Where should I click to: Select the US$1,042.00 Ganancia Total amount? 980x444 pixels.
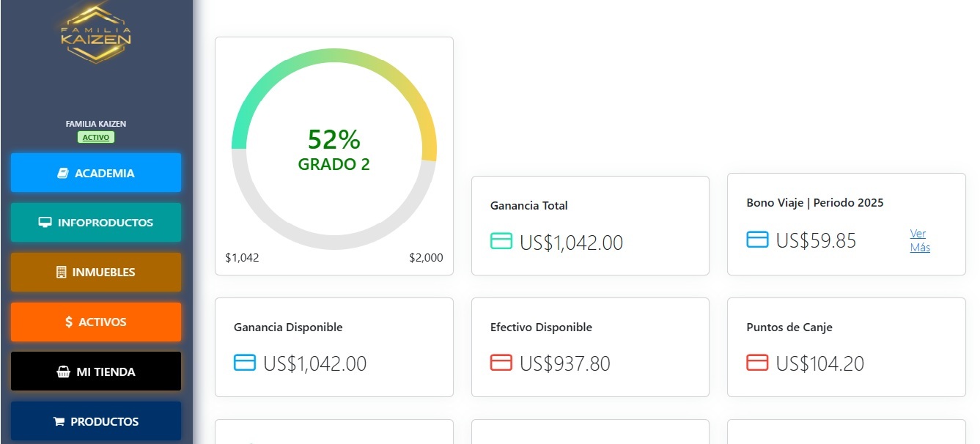coord(571,243)
